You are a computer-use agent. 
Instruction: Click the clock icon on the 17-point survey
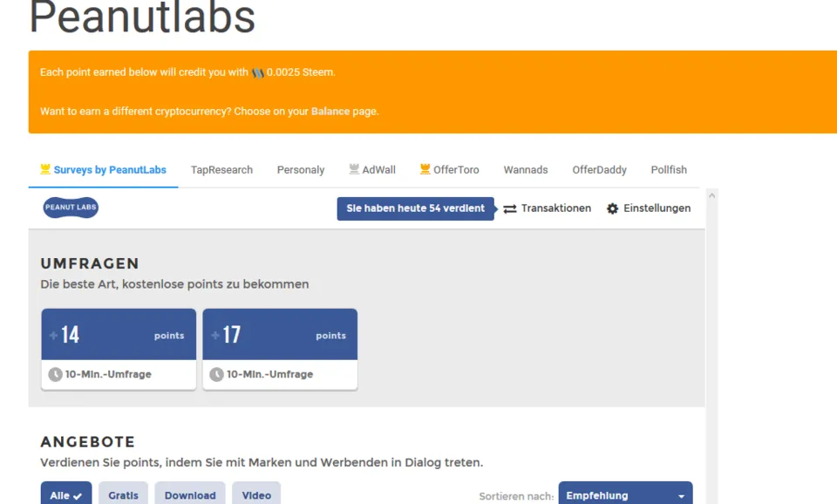click(x=216, y=374)
